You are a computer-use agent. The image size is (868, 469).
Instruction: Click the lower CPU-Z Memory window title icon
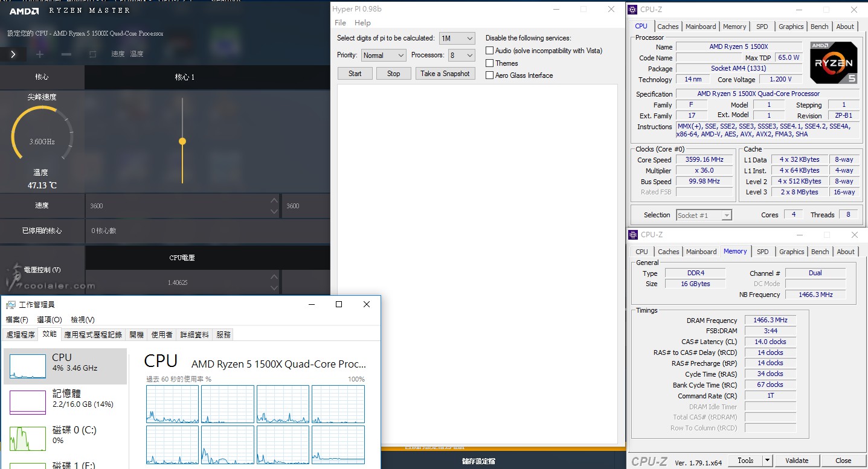(633, 235)
